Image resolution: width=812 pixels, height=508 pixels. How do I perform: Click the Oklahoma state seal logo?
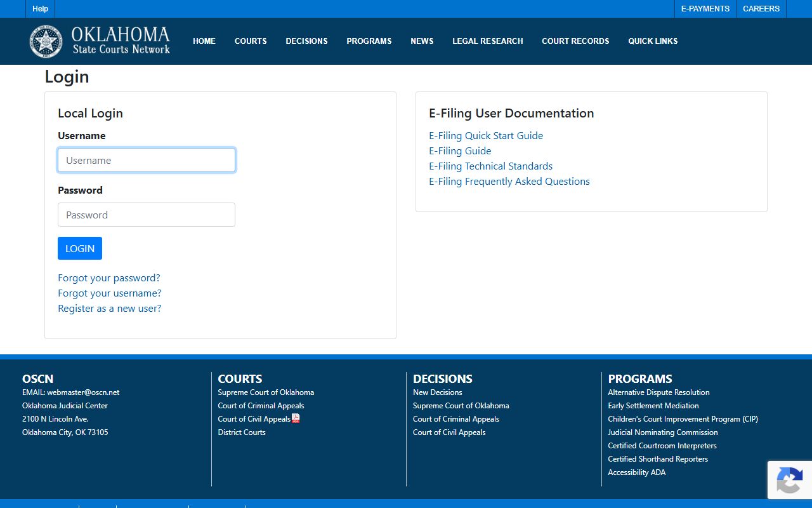pyautogui.click(x=46, y=41)
